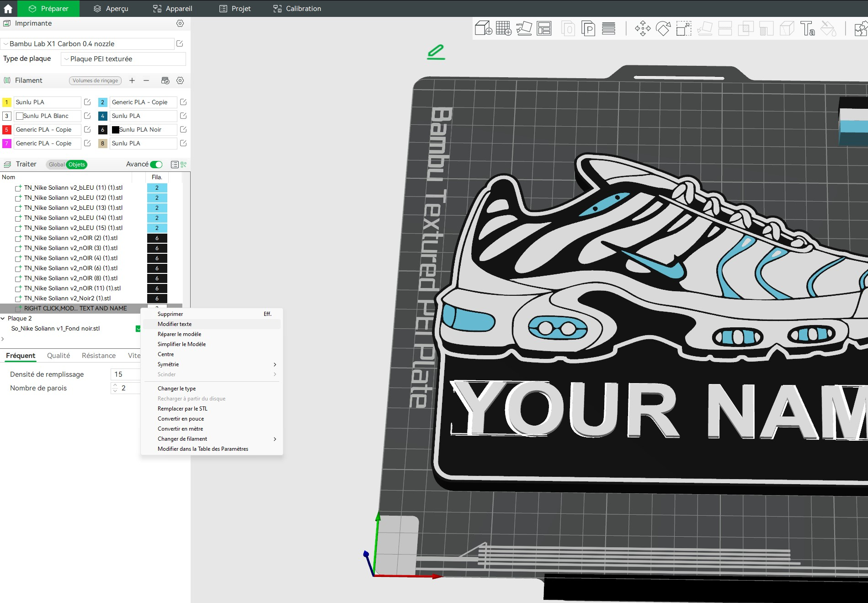Select TN_Nike Soliann v2_bLEU (11) (1).stl row
The width and height of the screenshot is (868, 603).
pyautogui.click(x=73, y=188)
